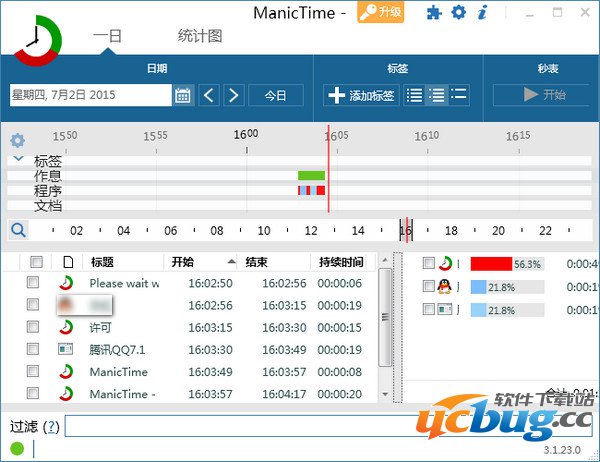Click the green activity block in 作息 timeline
The image size is (600, 462).
(x=311, y=176)
